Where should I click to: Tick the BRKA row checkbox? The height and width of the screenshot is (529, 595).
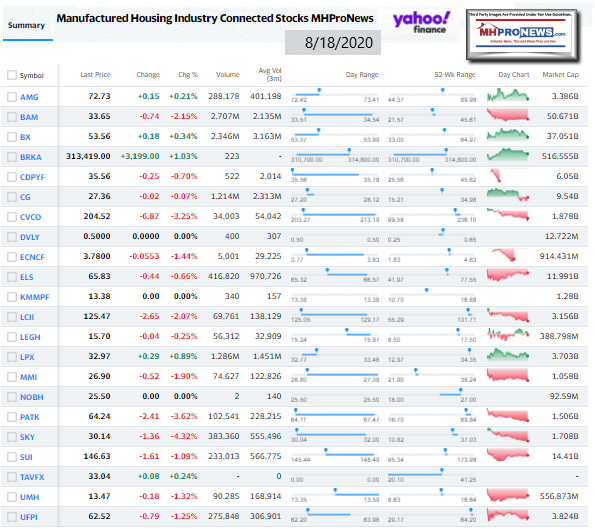tap(12, 157)
